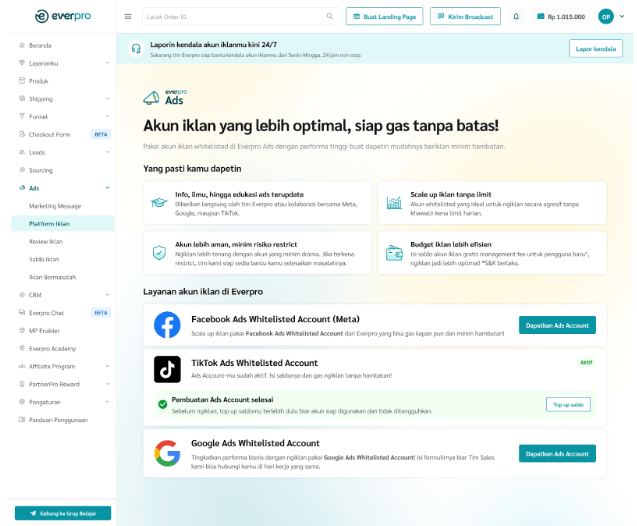This screenshot has width=637, height=526.
Task: Expand the Affiliate Program chevron
Action: coord(107,366)
